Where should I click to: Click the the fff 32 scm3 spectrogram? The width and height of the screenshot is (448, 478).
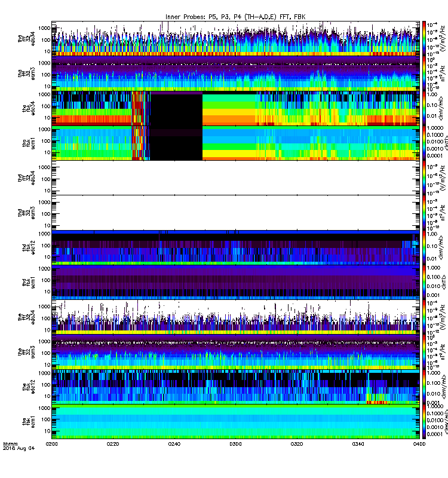pyautogui.click(x=235, y=352)
